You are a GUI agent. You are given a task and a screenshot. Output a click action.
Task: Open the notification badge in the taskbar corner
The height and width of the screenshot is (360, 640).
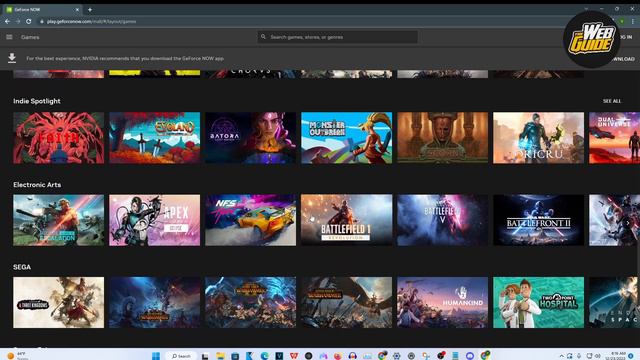point(631,356)
